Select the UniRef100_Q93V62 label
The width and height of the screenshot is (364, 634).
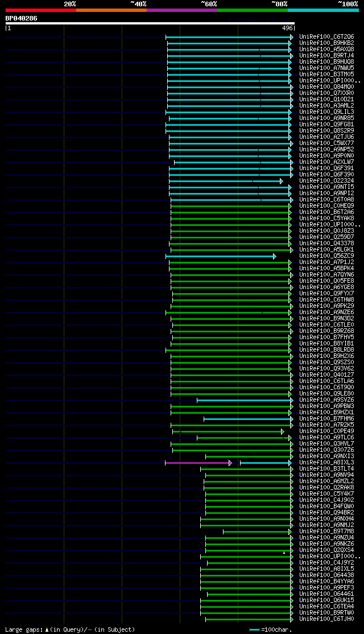pyautogui.click(x=327, y=369)
